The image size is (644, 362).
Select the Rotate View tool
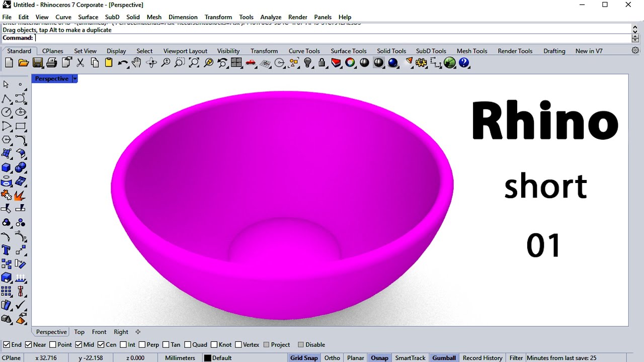tap(151, 63)
